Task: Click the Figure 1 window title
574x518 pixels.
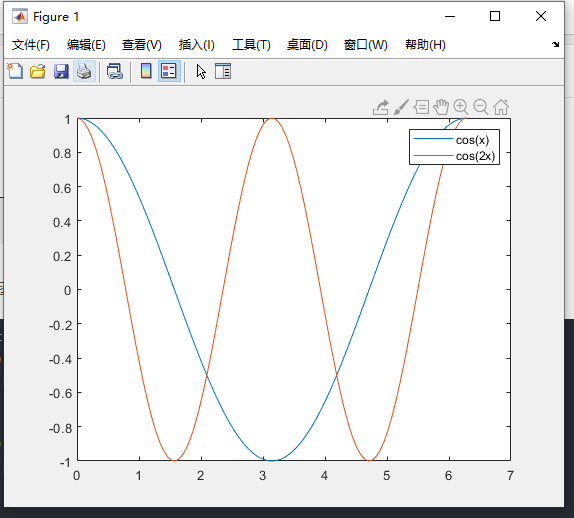Action: [x=56, y=17]
